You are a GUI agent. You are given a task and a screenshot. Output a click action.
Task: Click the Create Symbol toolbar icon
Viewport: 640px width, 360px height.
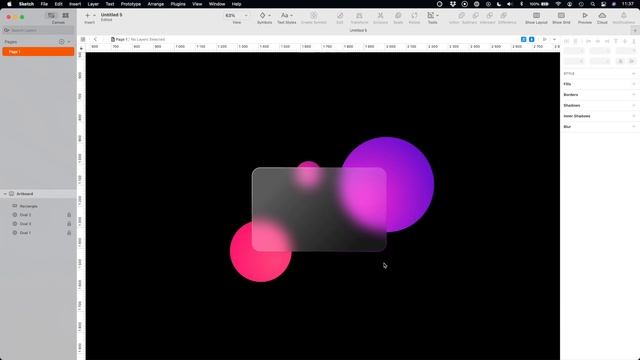coord(313,16)
